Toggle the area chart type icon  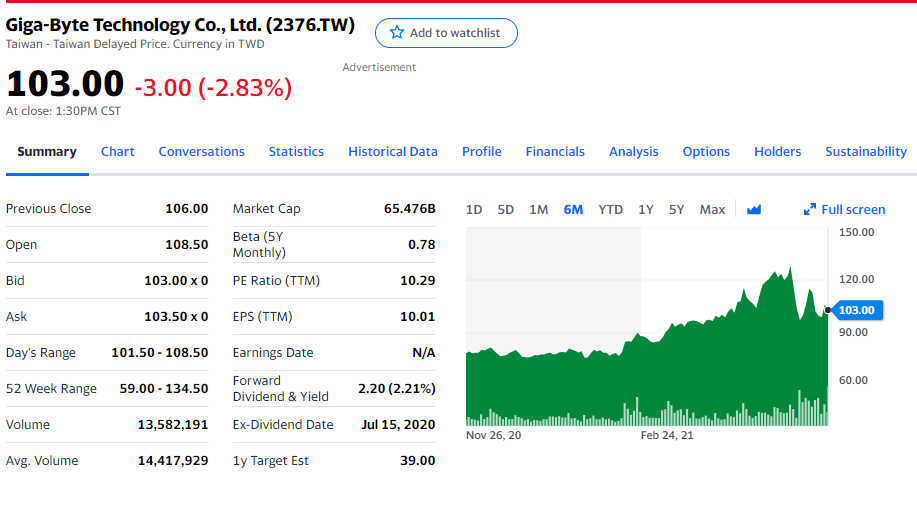tap(754, 209)
